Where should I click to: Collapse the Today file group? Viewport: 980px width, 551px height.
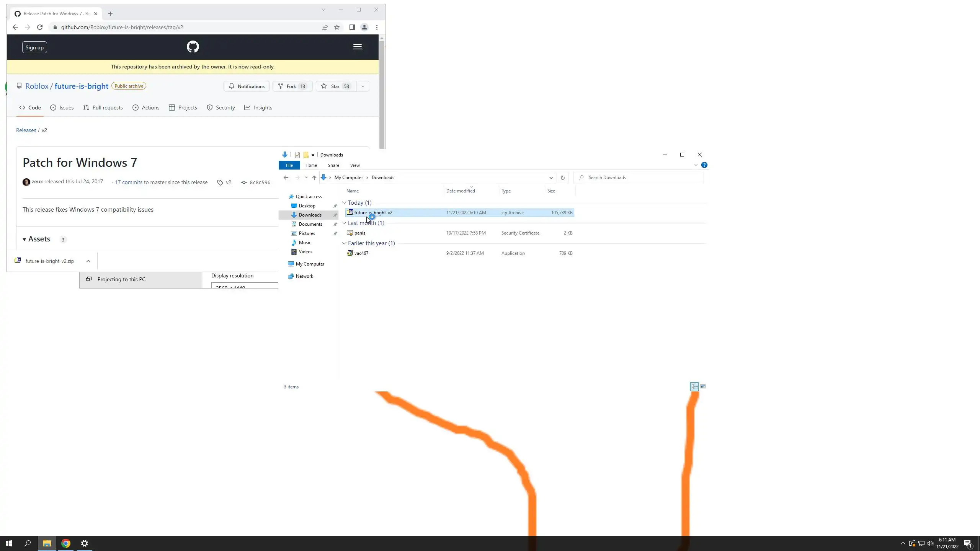tap(344, 203)
